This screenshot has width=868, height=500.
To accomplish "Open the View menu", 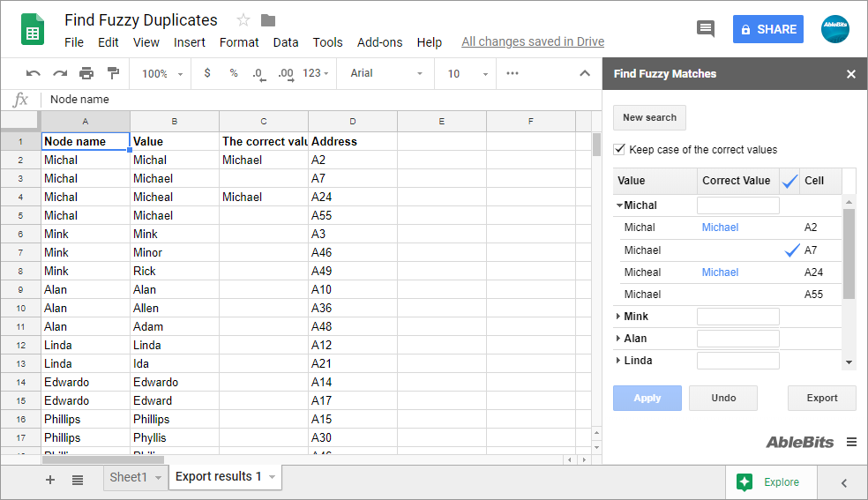I will 146,42.
